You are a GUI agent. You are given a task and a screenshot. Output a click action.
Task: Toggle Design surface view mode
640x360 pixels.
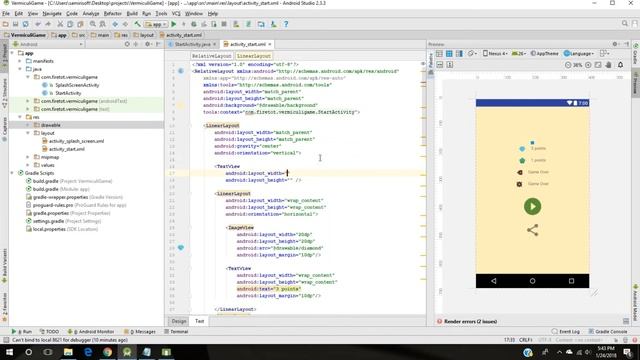[439, 54]
